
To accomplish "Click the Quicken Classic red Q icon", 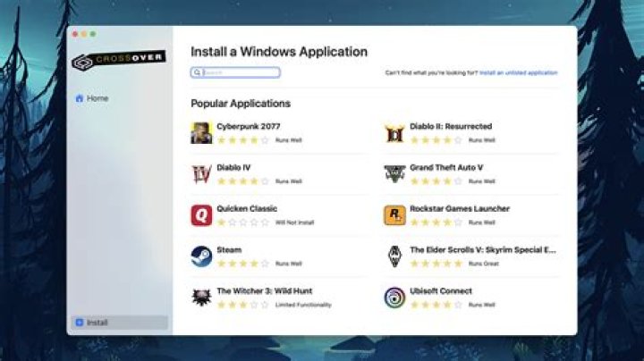I will [201, 215].
